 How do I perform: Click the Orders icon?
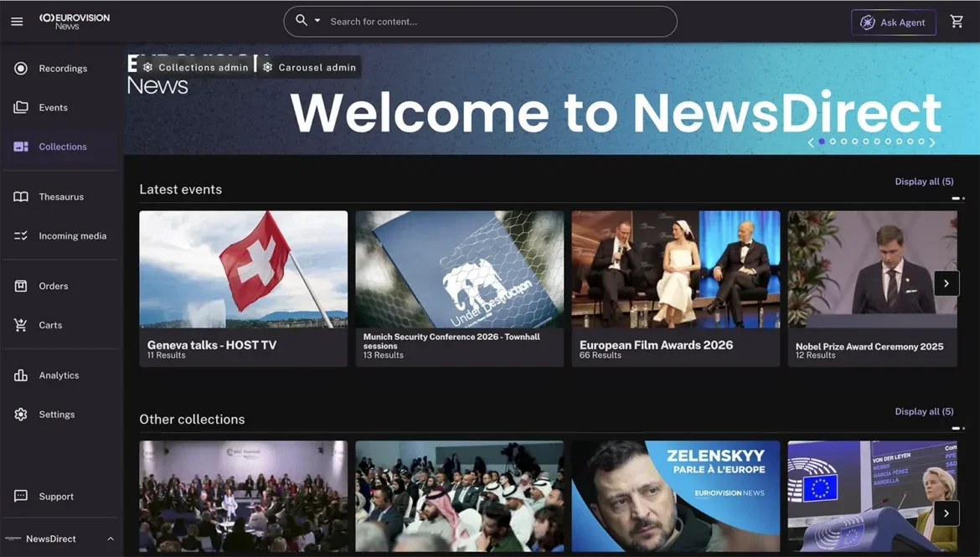[21, 286]
